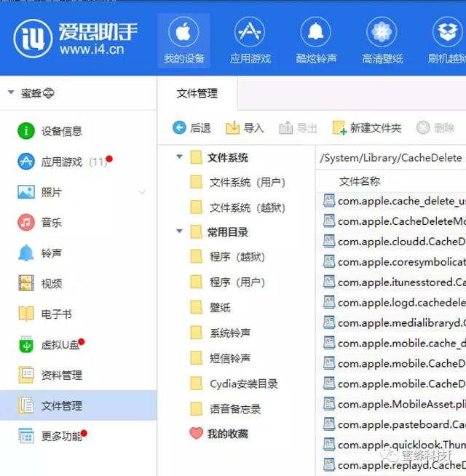Select the 系统铃声 folder
Image resolution: width=466 pixels, height=476 pixels.
pos(221,333)
